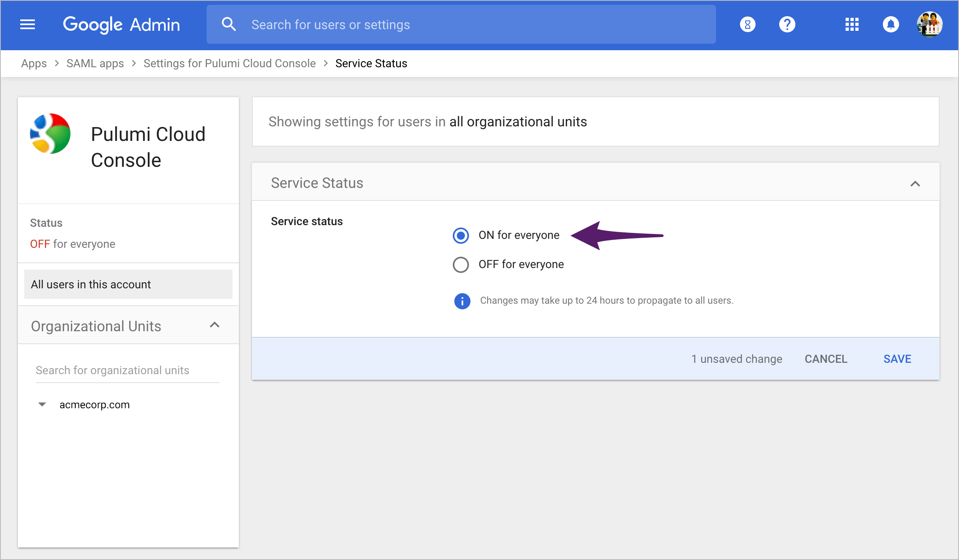The height and width of the screenshot is (560, 959).
Task: Open the main navigation hamburger menu
Action: [28, 24]
